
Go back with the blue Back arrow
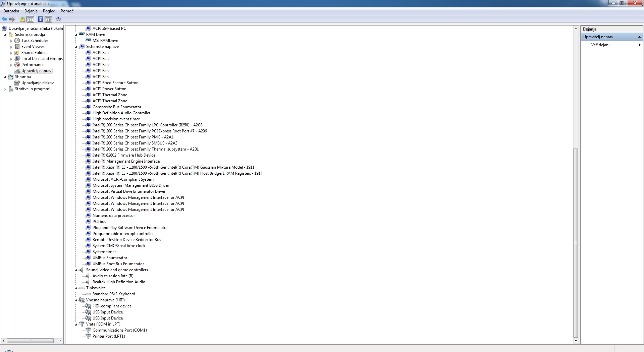(4, 19)
